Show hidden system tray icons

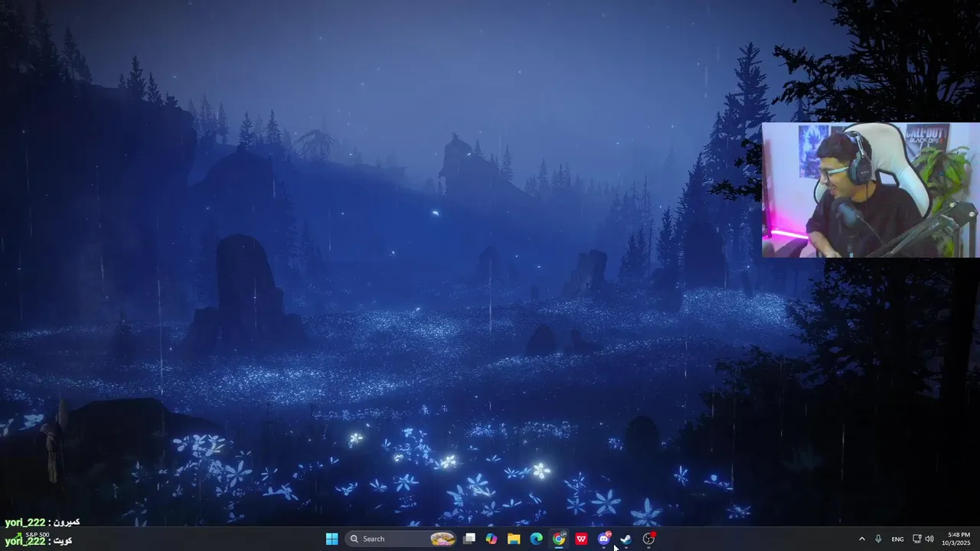pos(861,539)
